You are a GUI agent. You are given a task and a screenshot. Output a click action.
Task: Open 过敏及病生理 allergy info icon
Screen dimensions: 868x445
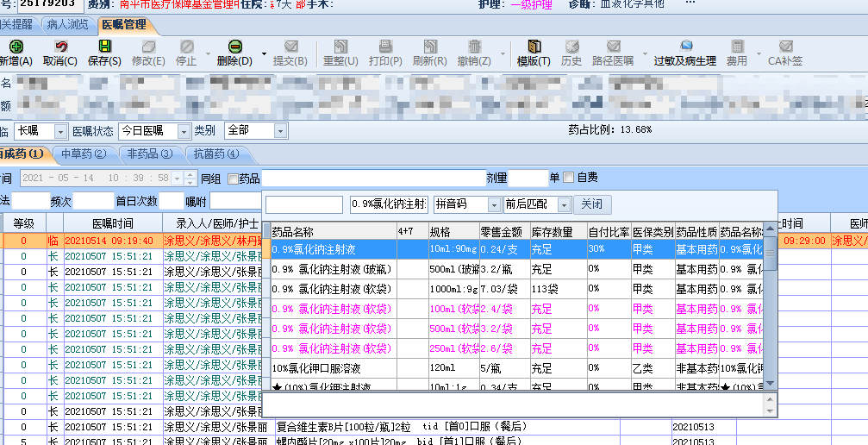click(x=685, y=47)
